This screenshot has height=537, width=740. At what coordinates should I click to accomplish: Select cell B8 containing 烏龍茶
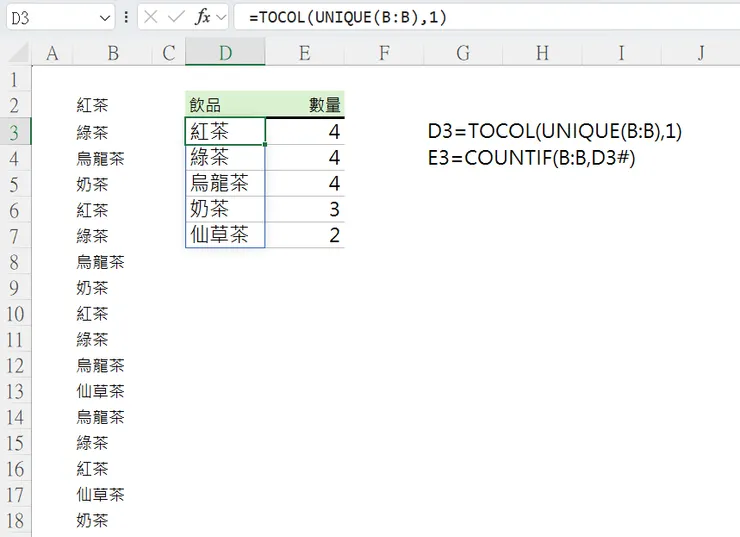(112, 262)
